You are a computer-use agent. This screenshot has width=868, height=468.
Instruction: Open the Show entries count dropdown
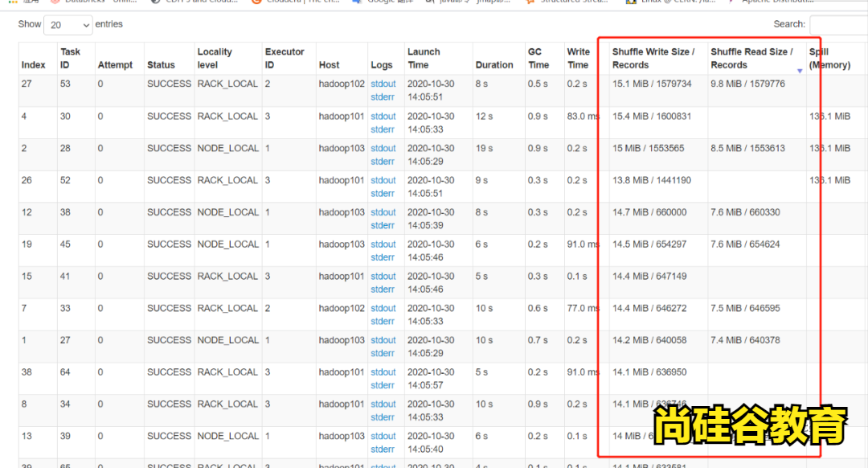[x=68, y=25]
